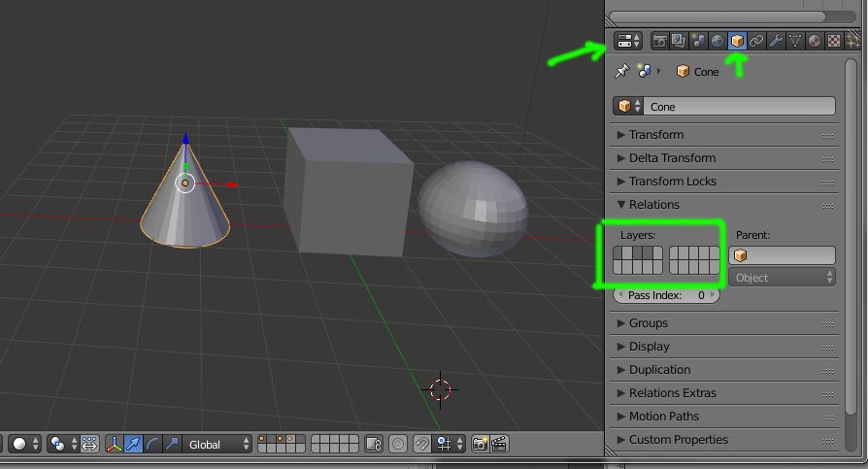Viewport: 868px width, 469px height.
Task: Open the Texture tab (checkerboard icon)
Action: pos(834,41)
